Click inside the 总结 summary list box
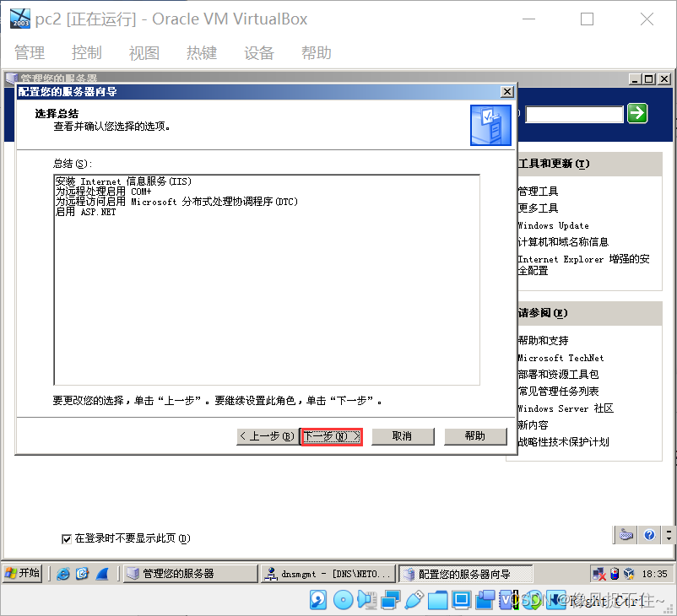The image size is (677, 616). pos(267,279)
